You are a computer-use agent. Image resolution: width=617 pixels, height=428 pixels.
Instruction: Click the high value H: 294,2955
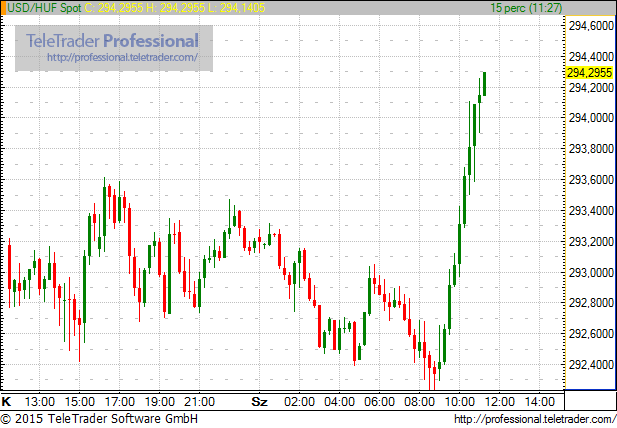pos(175,7)
